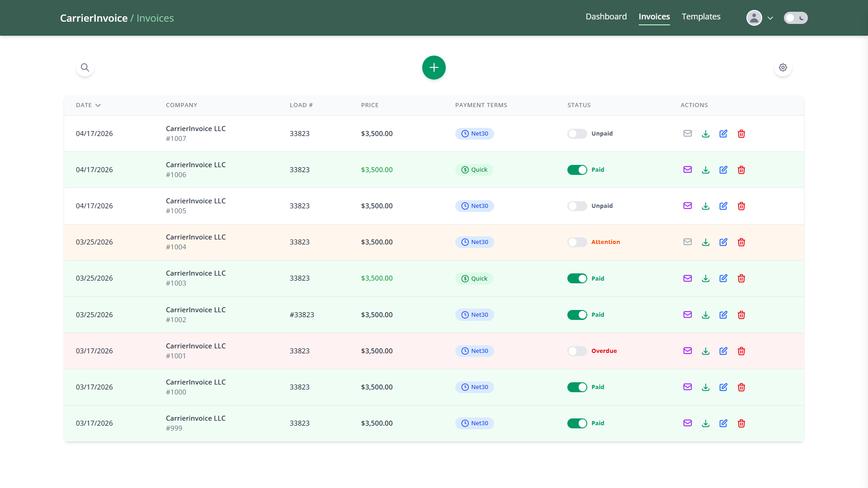This screenshot has width=868, height=488.
Task: Email invoice #1004
Action: 688,242
